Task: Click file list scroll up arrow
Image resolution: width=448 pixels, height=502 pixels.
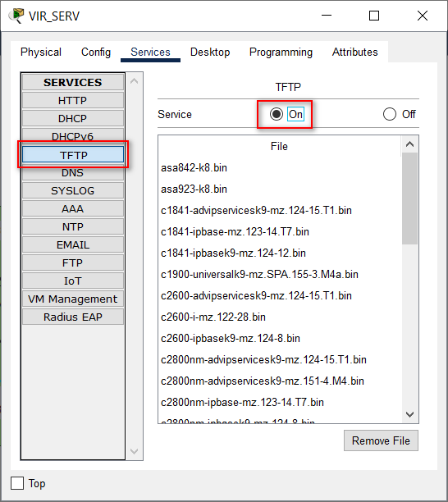Action: point(409,144)
